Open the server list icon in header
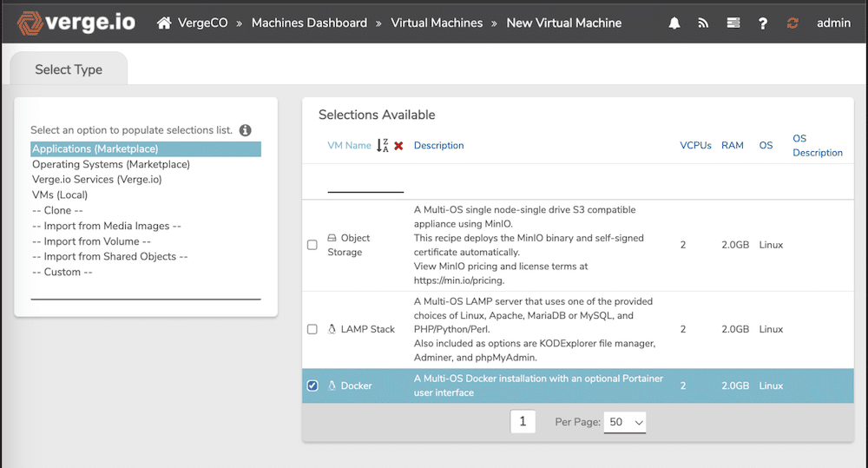 pyautogui.click(x=733, y=23)
